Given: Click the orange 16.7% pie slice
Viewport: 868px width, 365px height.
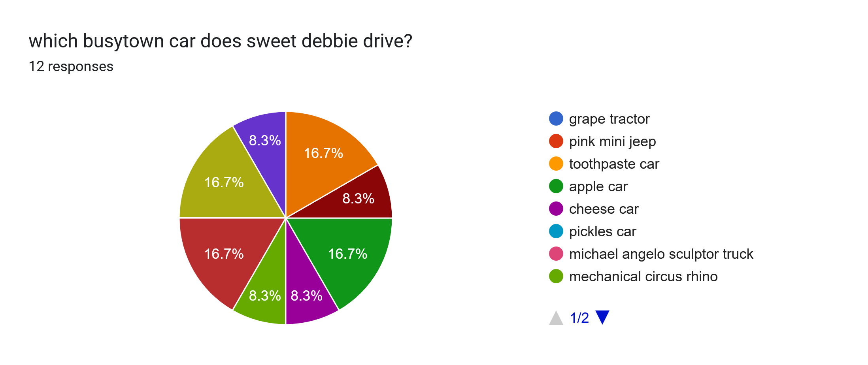Looking at the screenshot, I should click(324, 154).
